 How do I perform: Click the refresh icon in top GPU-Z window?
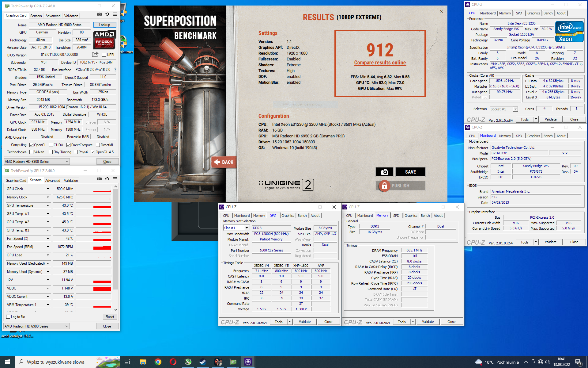click(107, 14)
